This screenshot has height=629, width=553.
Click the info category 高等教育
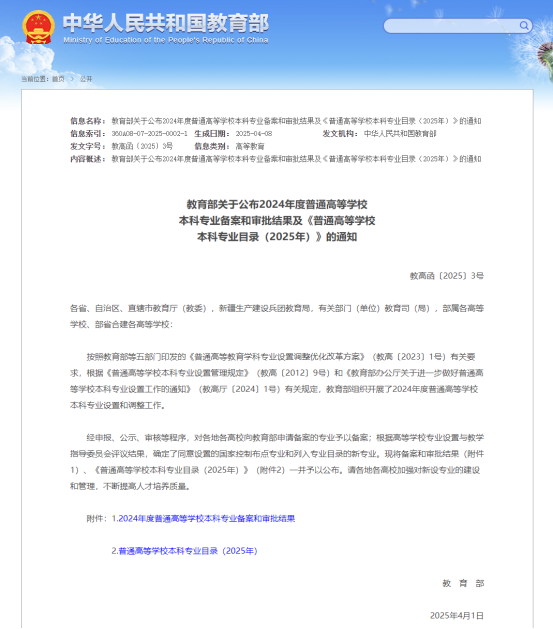tap(250, 146)
